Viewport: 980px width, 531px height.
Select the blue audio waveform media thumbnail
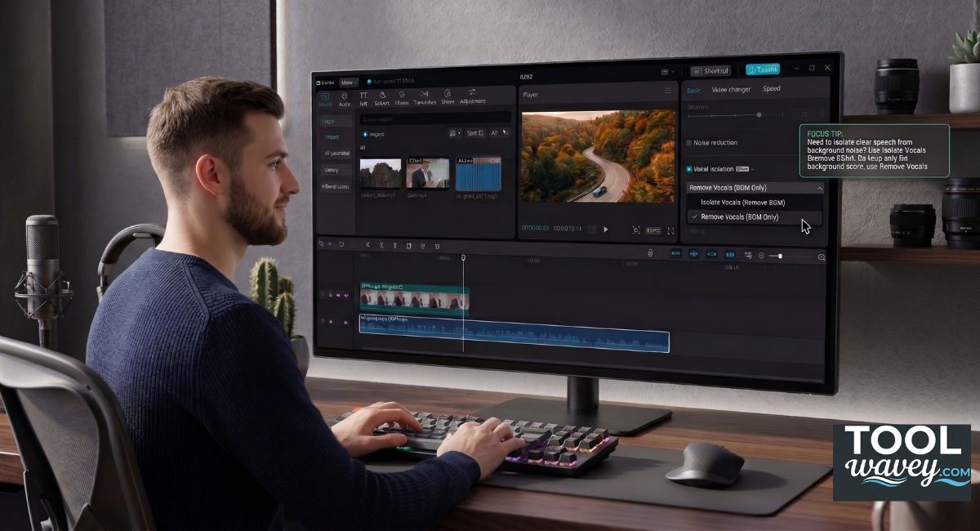[x=478, y=174]
